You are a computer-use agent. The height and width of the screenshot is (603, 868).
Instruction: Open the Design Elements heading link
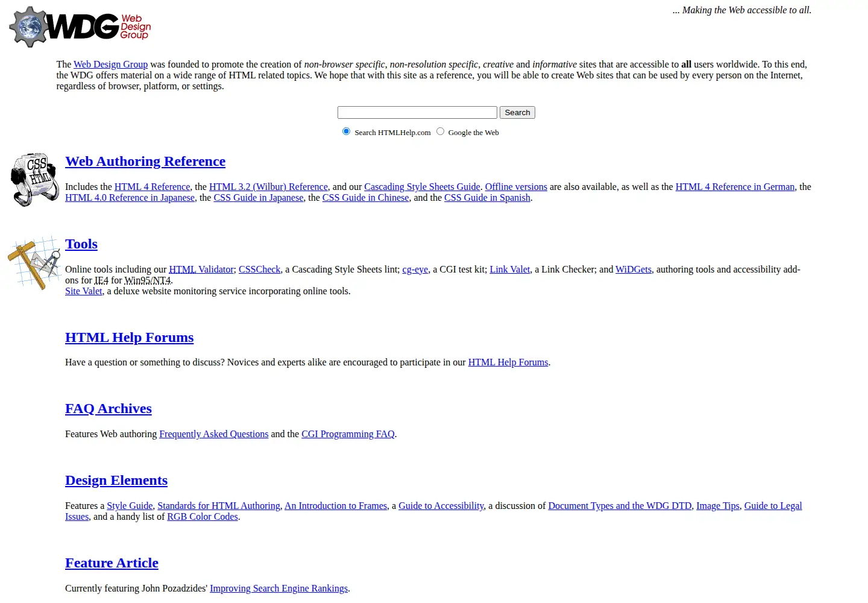point(116,481)
